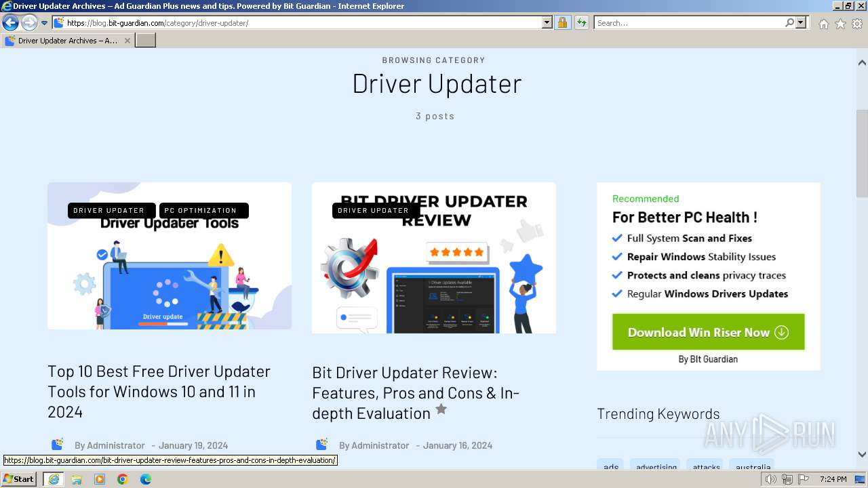This screenshot has height=488, width=868.
Task: Click Administrator author link on January 16 post
Action: [x=380, y=445]
